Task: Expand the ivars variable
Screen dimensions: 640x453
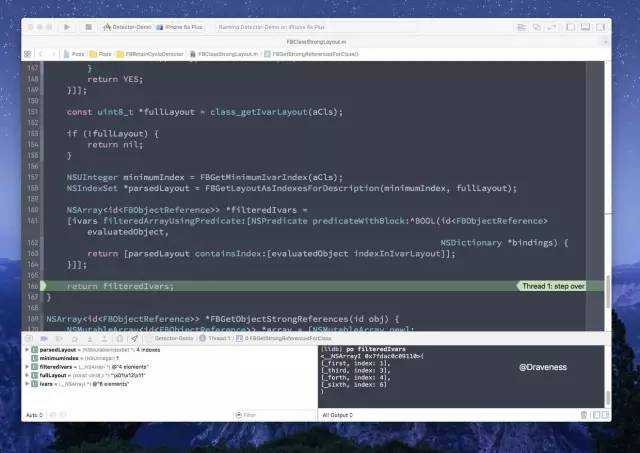Action: (x=27, y=384)
